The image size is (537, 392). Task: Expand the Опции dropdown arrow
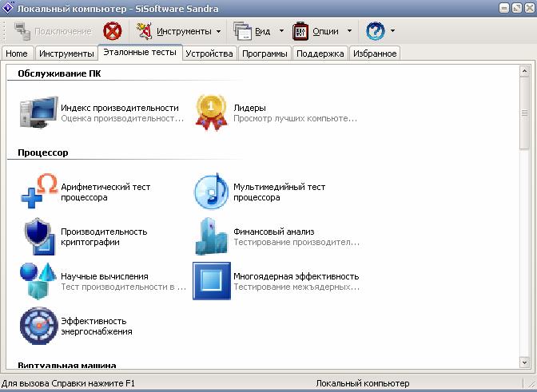pyautogui.click(x=349, y=31)
